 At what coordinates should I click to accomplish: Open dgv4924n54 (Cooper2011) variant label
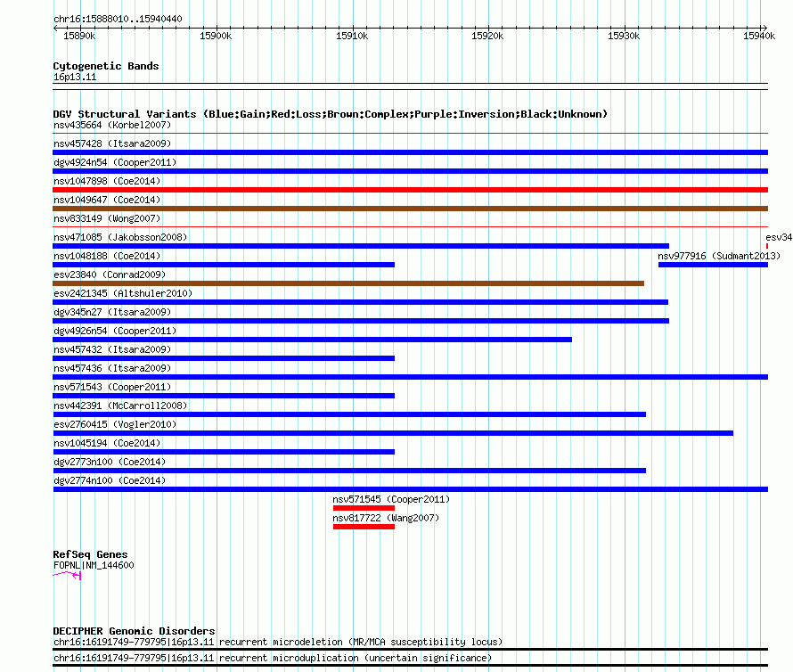[115, 162]
